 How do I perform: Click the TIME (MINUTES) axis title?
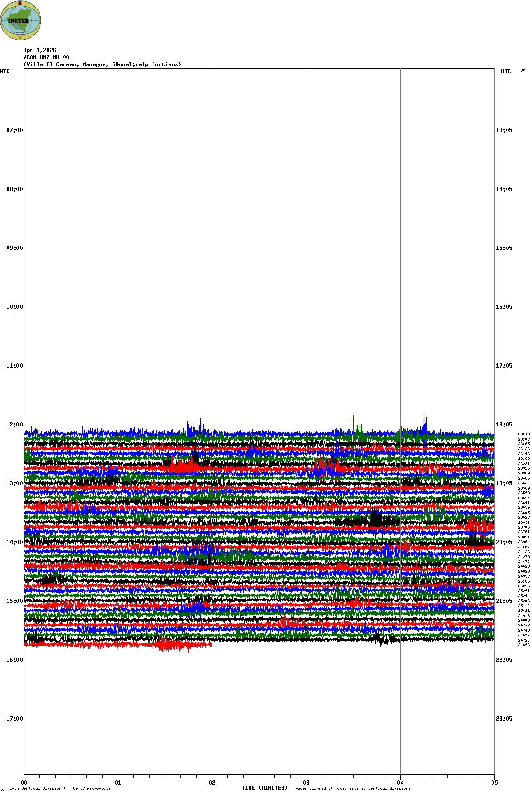[265, 788]
